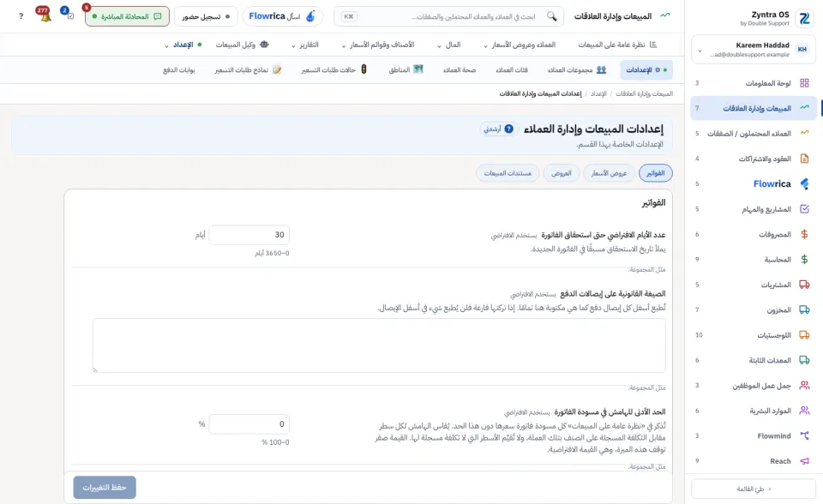Open expenses dollar icon المصروفات

804,234
